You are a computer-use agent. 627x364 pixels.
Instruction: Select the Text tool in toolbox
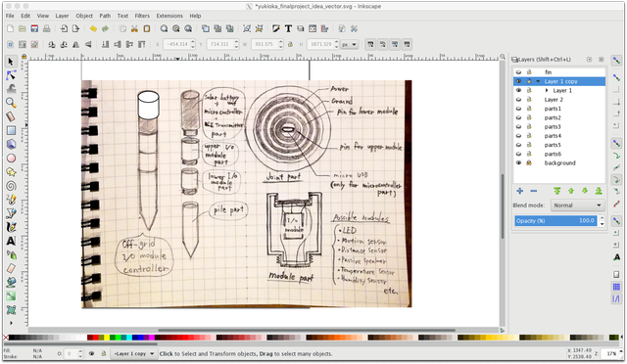pos(11,241)
